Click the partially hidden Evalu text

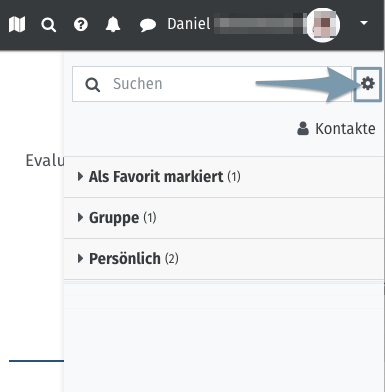tap(45, 161)
